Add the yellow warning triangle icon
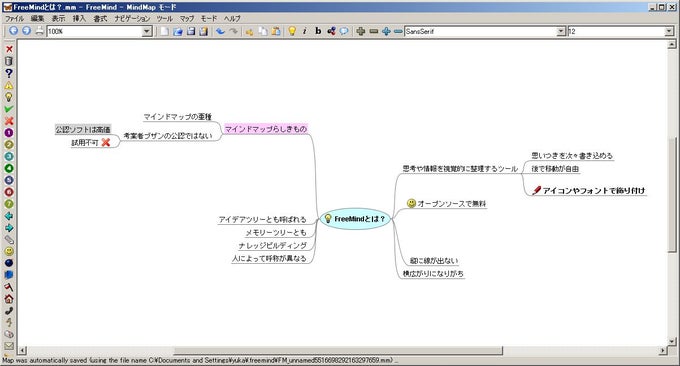Image resolution: width=680 pixels, height=366 pixels. (9, 85)
